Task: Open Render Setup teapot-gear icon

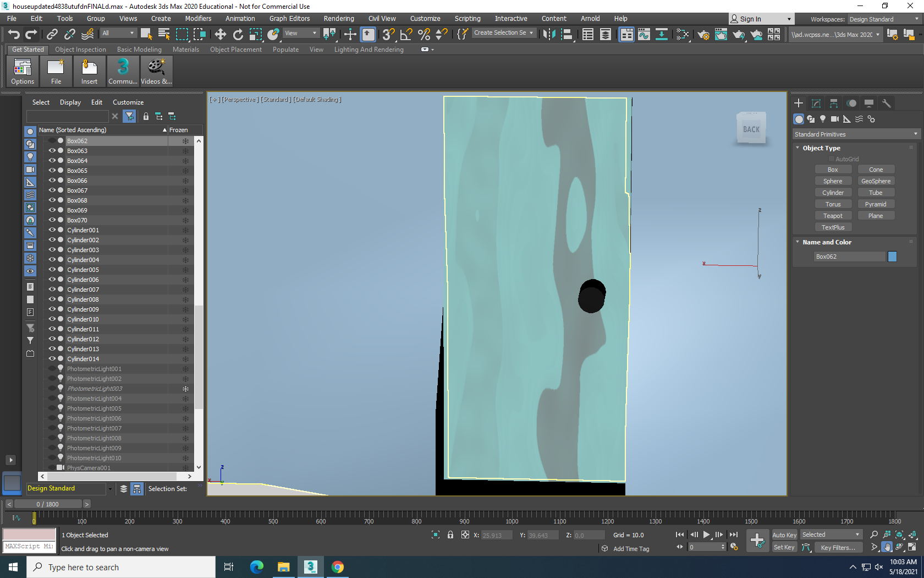Action: (703, 34)
